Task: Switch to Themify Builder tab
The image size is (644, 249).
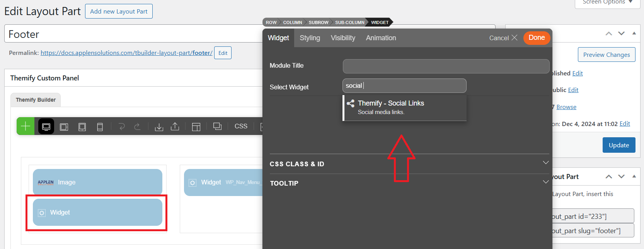Action: 36,100
